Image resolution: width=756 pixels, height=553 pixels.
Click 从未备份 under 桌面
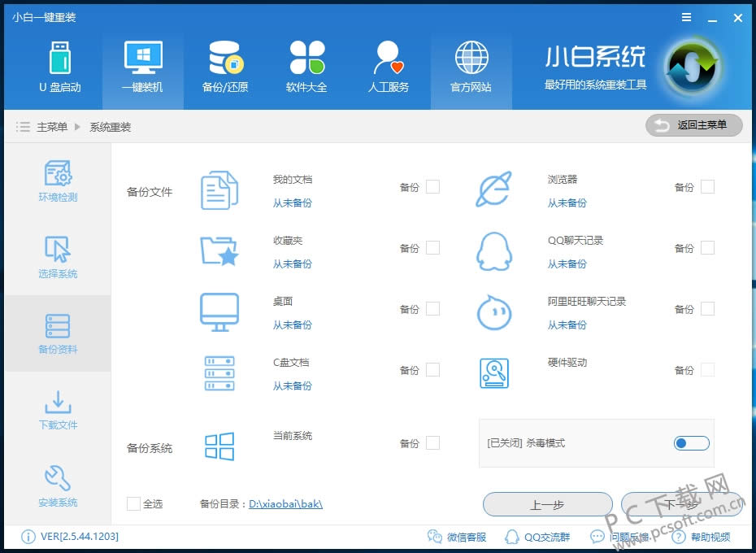[x=292, y=324]
